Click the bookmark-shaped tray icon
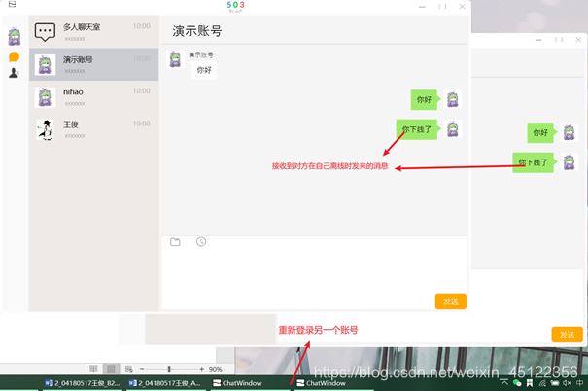Image resolution: width=588 pixels, height=391 pixels. tap(530, 383)
